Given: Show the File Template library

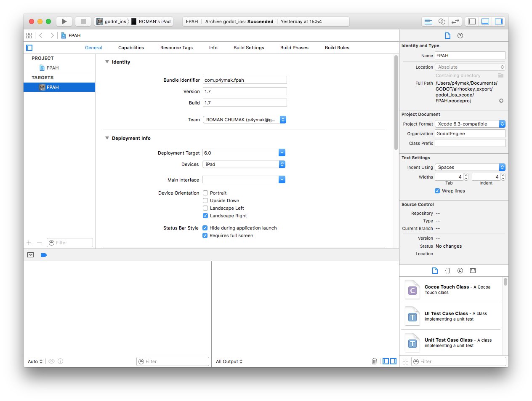Looking at the screenshot, I should (435, 271).
